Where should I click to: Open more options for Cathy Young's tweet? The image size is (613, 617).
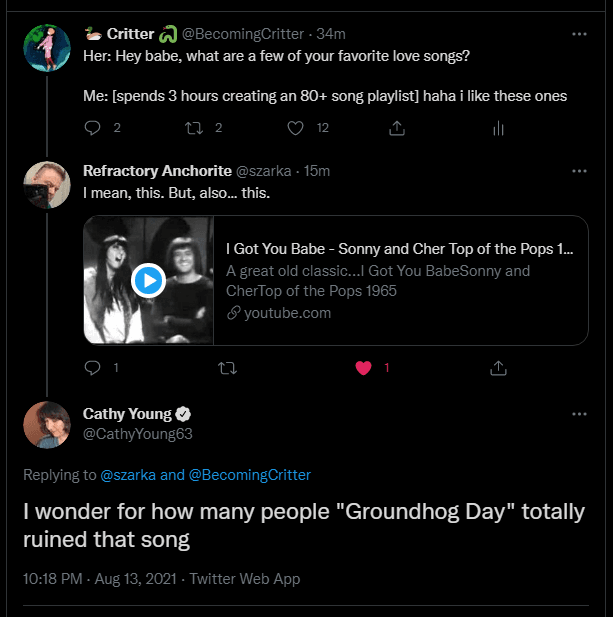(x=579, y=414)
